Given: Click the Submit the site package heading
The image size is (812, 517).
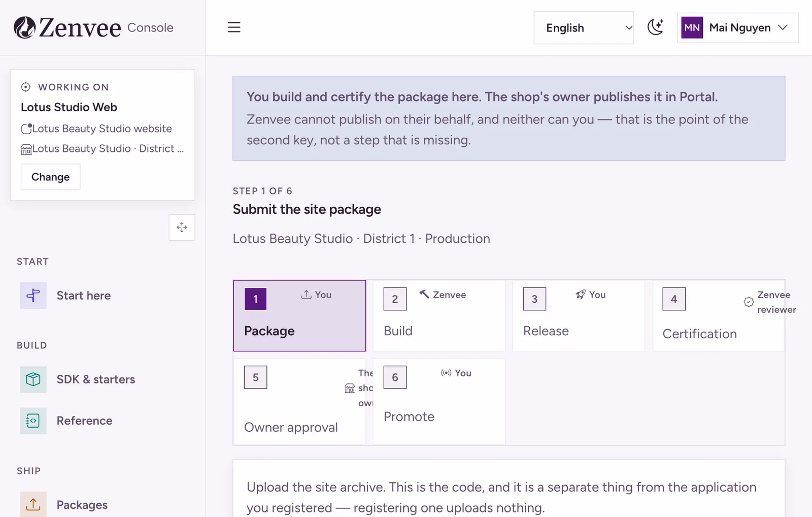Looking at the screenshot, I should click(x=307, y=209).
